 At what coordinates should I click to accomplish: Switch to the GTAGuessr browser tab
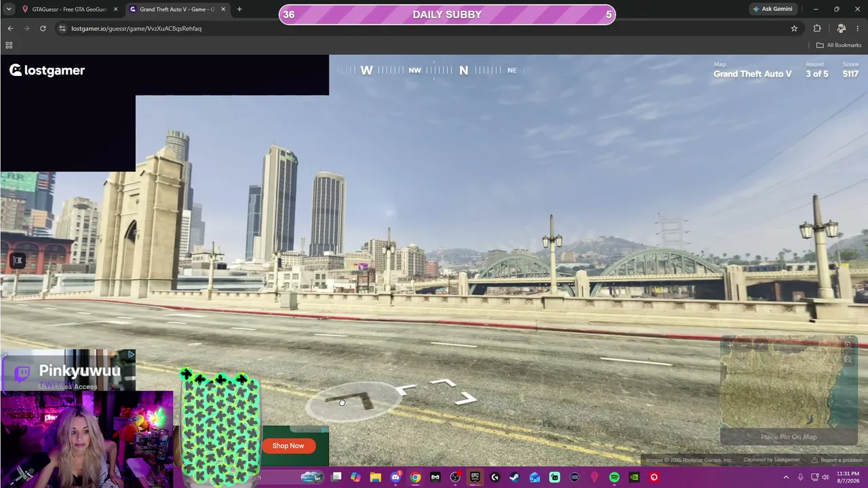pos(71,9)
